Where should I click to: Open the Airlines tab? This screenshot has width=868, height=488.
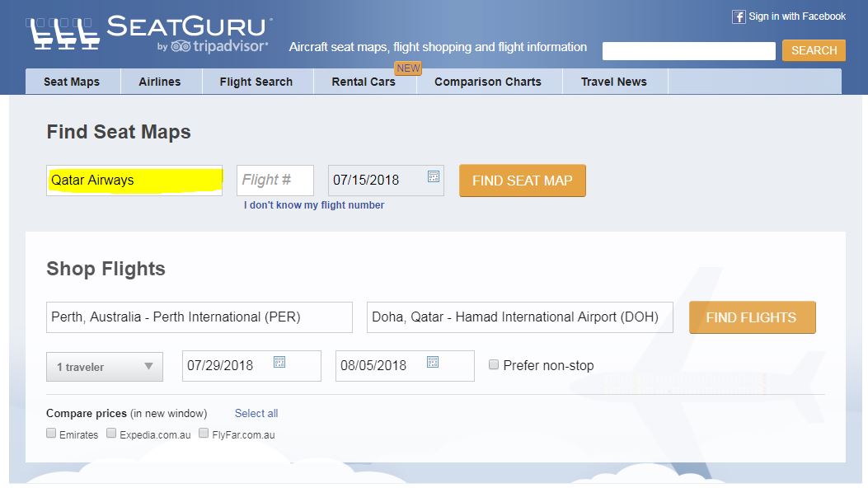coord(160,82)
